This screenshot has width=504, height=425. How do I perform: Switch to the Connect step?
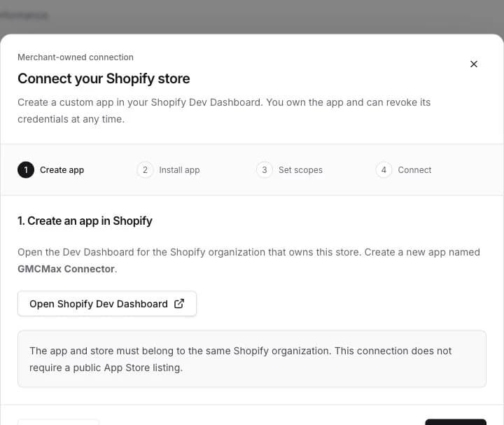[403, 169]
